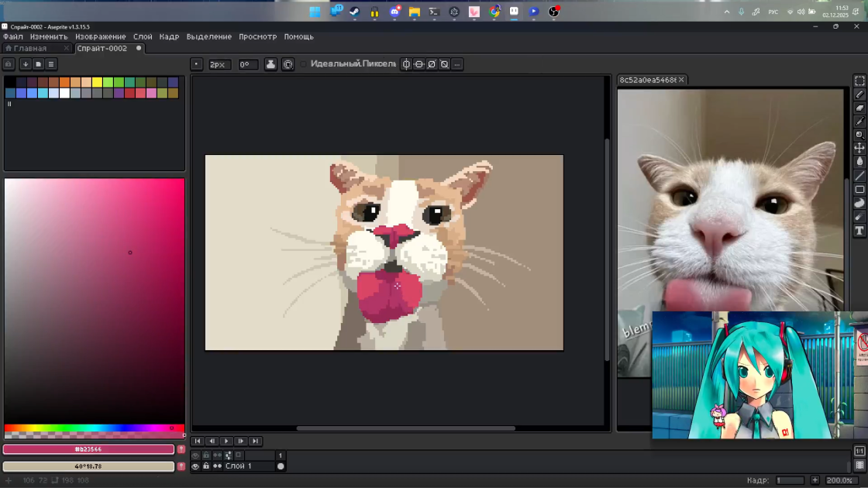The image size is (868, 488).
Task: Open File Explorer from the taskbar
Action: [x=414, y=12]
